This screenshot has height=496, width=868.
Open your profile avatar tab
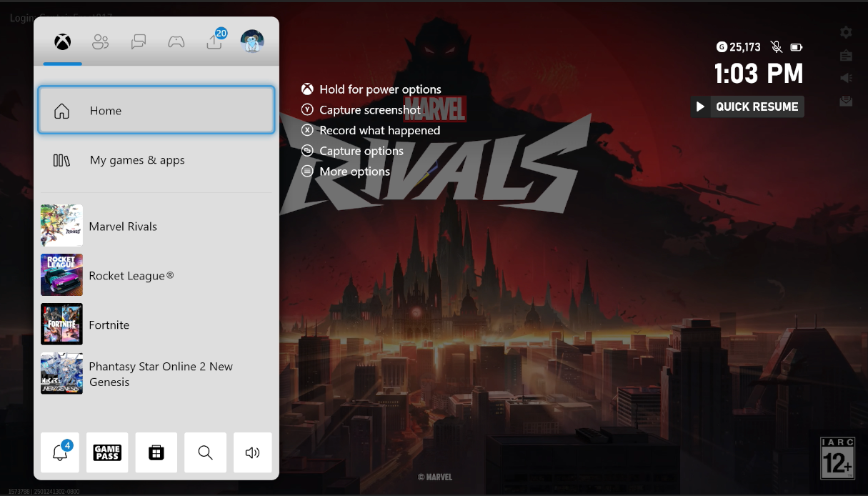click(252, 41)
